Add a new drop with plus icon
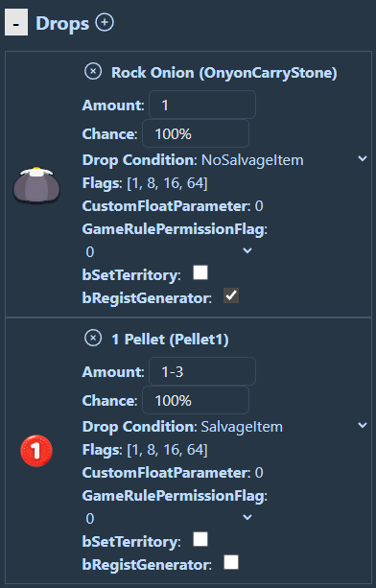The image size is (376, 588). coord(105,22)
